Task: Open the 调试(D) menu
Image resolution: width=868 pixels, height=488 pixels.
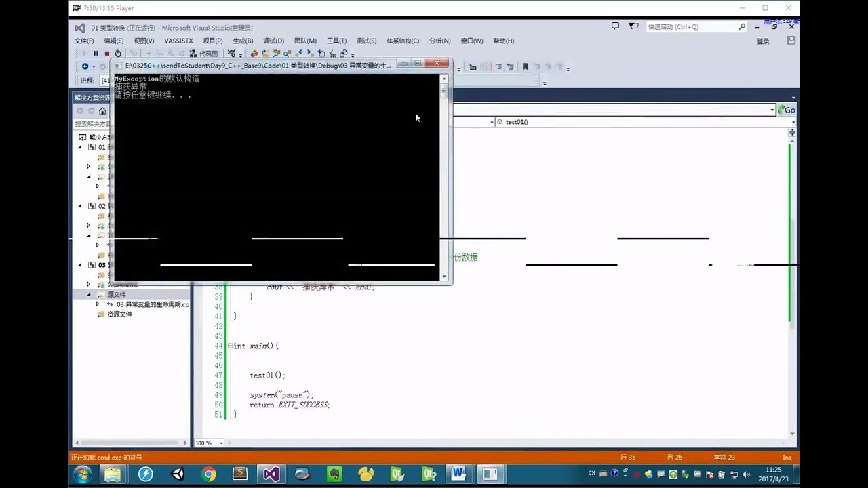Action: tap(273, 41)
